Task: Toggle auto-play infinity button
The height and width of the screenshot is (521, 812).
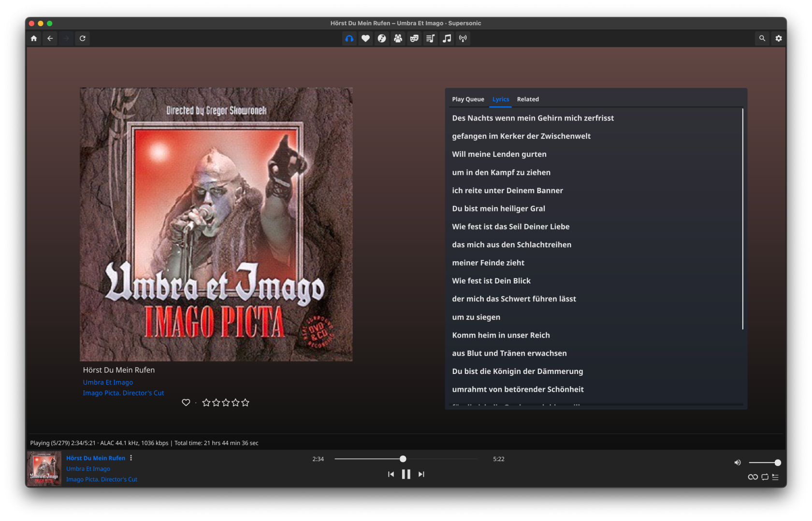Action: click(x=753, y=477)
